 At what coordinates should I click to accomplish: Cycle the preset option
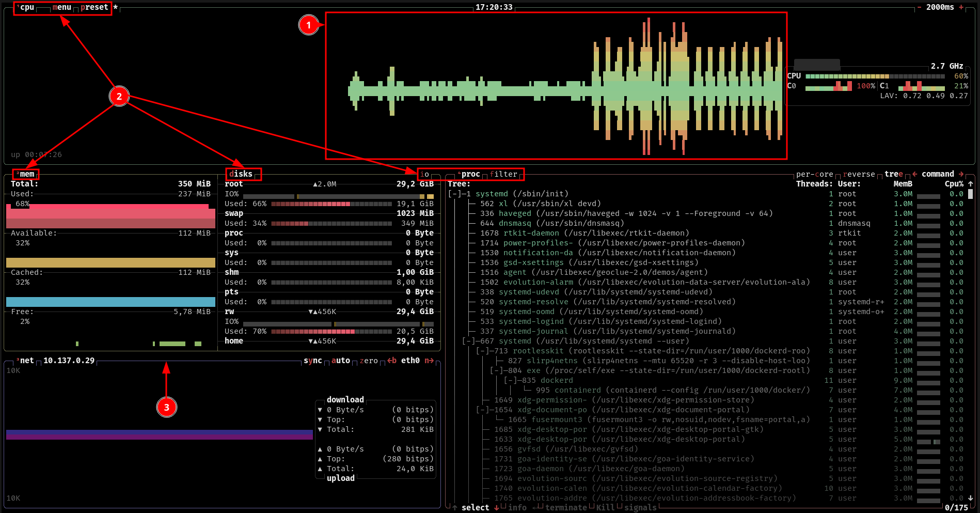coord(94,7)
